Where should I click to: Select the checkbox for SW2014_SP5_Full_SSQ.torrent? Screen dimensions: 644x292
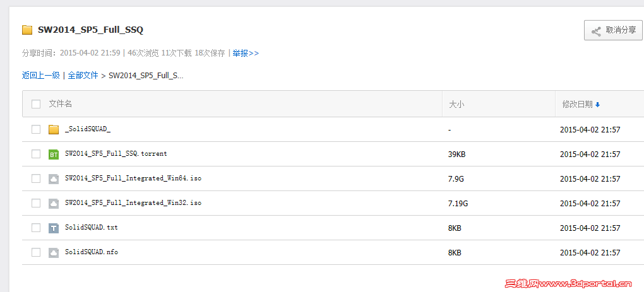(36, 155)
